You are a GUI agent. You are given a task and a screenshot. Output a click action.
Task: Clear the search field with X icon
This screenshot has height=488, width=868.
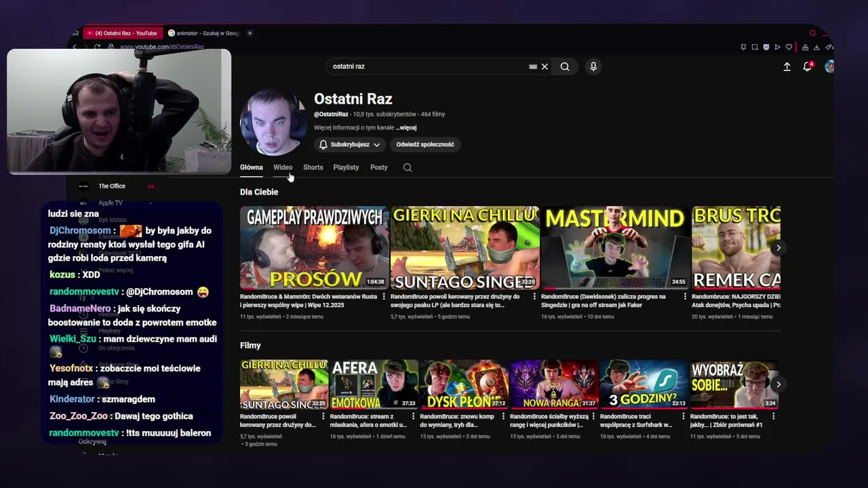545,66
